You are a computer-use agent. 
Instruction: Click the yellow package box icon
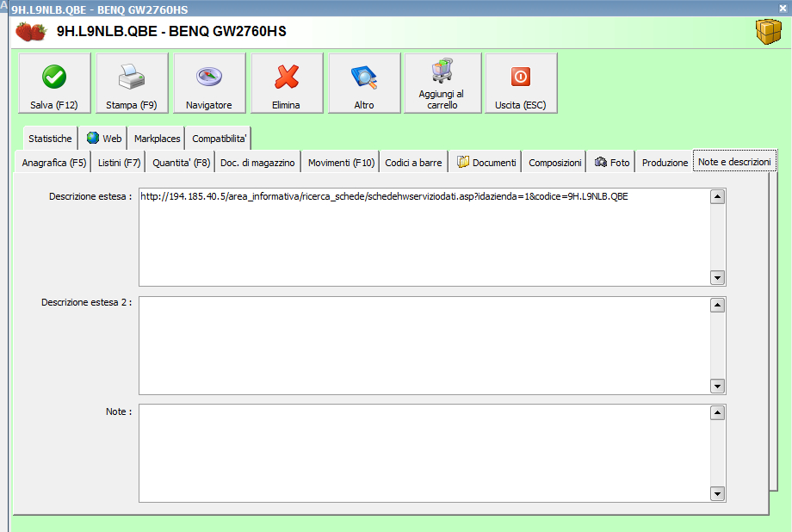point(768,31)
